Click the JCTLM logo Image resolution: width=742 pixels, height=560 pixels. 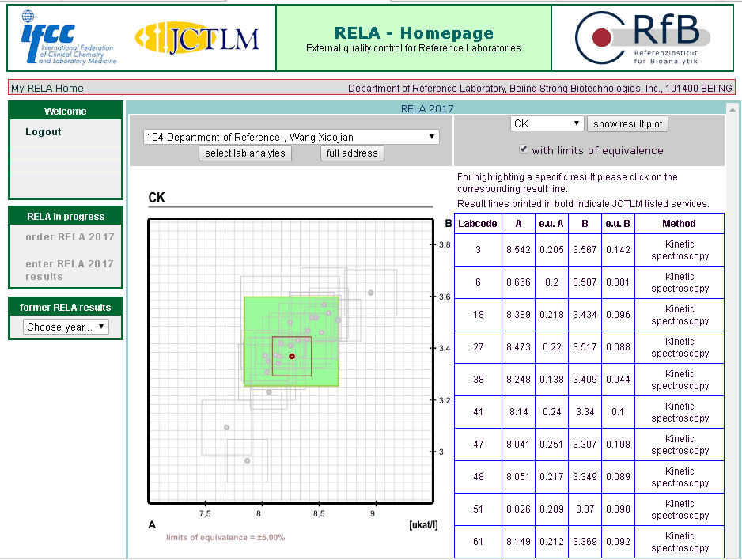(197, 38)
